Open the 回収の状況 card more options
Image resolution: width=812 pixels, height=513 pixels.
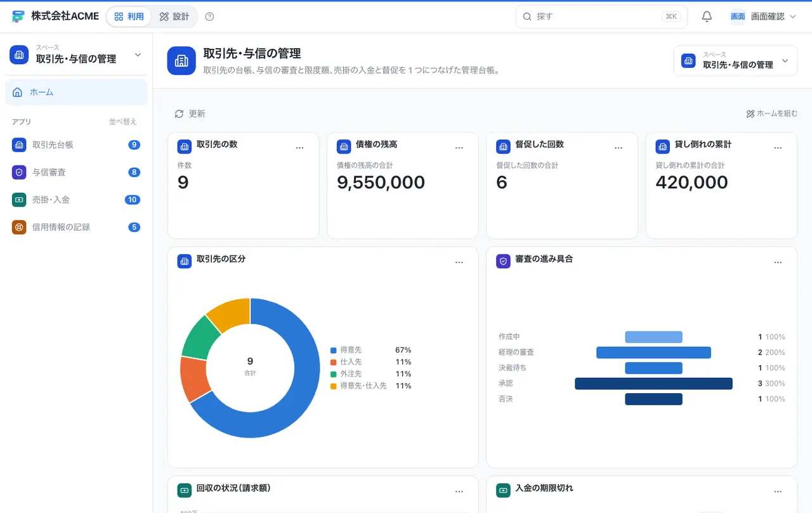459,491
